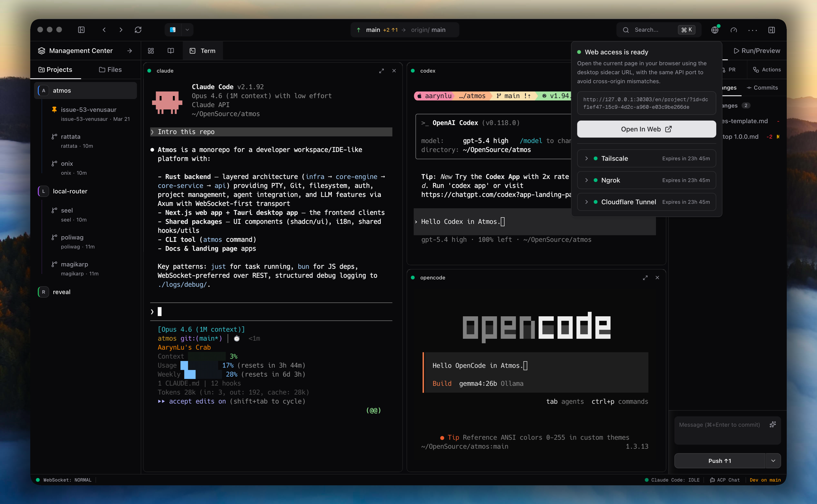The width and height of the screenshot is (817, 504).
Task: Click Dev on main status label
Action: coord(765,480)
